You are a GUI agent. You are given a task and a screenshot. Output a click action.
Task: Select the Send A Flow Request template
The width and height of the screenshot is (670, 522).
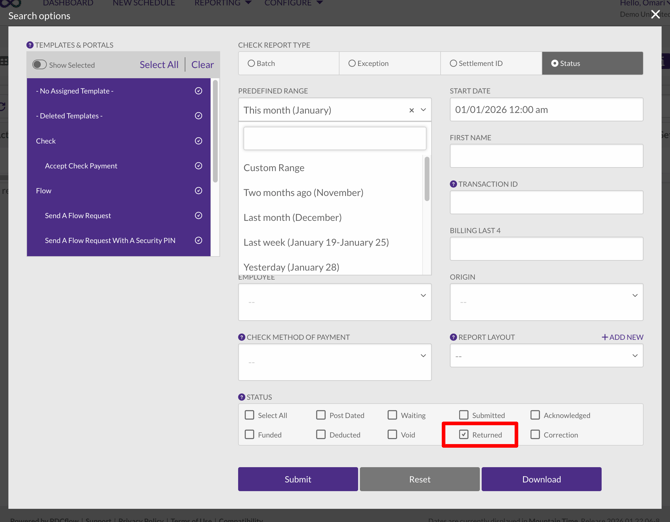118,216
